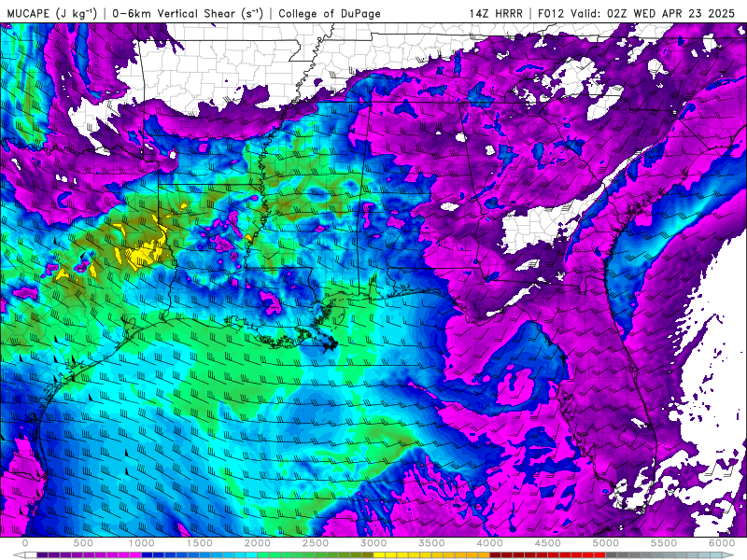Click the colorbar label "6000"
The width and height of the screenshot is (747, 560).
tap(723, 543)
